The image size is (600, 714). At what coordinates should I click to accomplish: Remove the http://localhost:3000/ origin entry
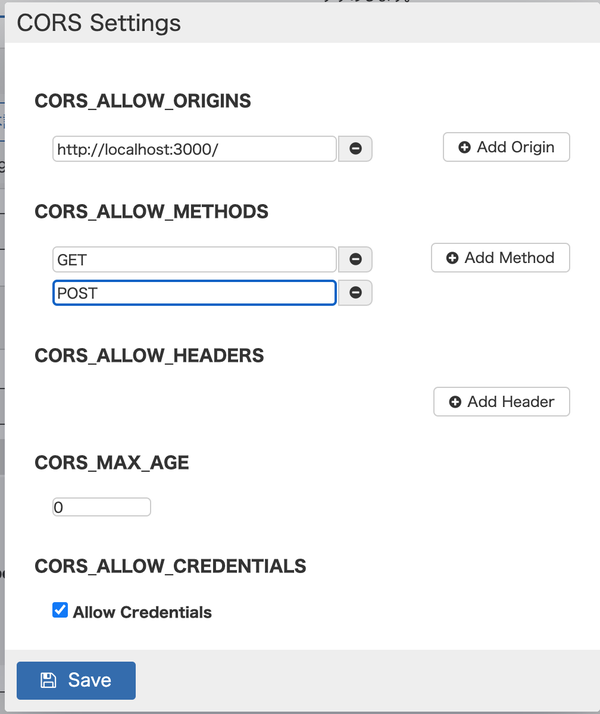(x=355, y=148)
